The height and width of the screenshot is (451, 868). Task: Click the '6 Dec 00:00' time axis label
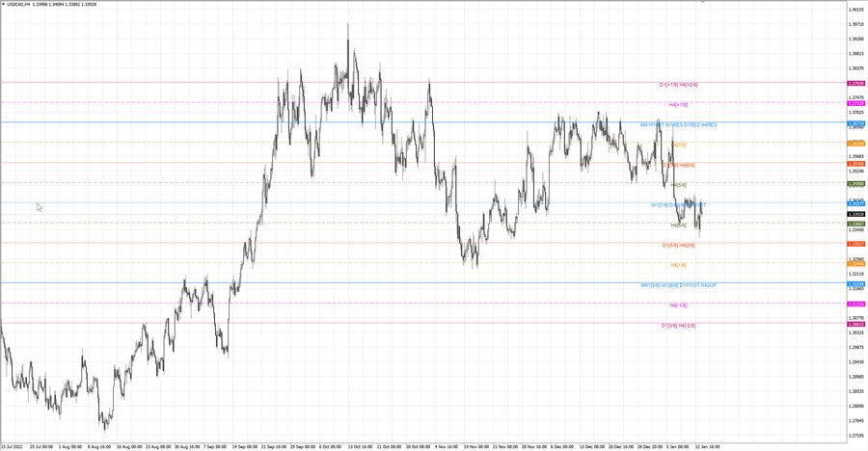point(562,446)
